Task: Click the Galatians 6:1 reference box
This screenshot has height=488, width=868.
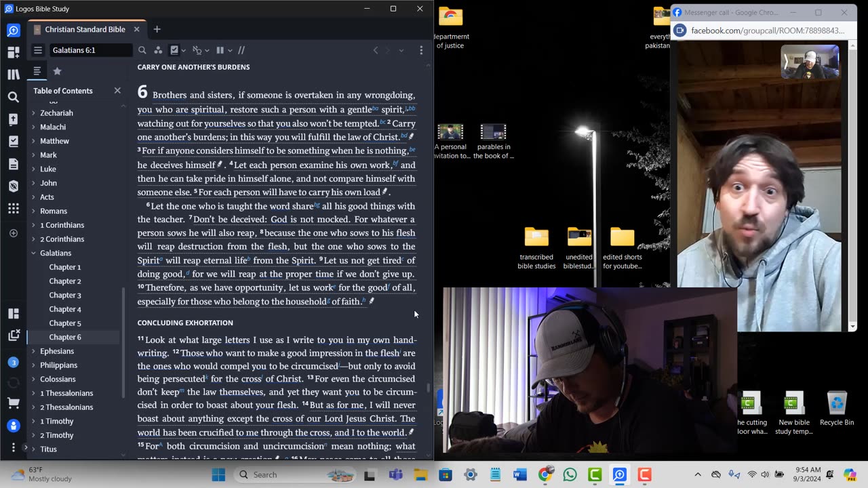Action: tap(90, 50)
